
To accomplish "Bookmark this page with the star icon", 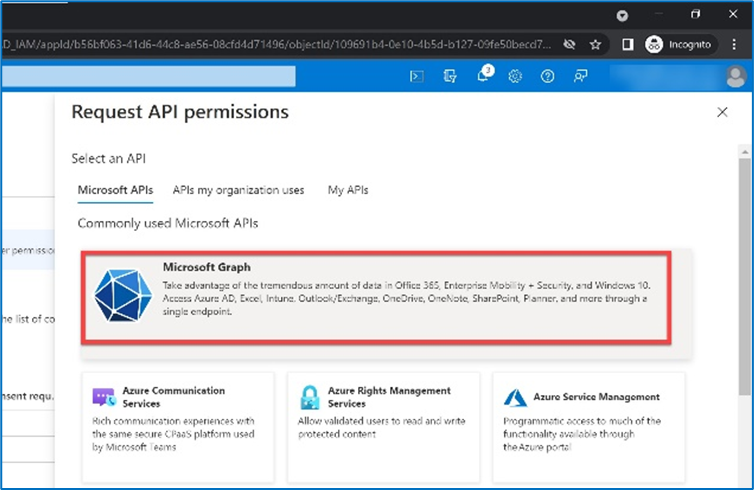I will pos(595,45).
